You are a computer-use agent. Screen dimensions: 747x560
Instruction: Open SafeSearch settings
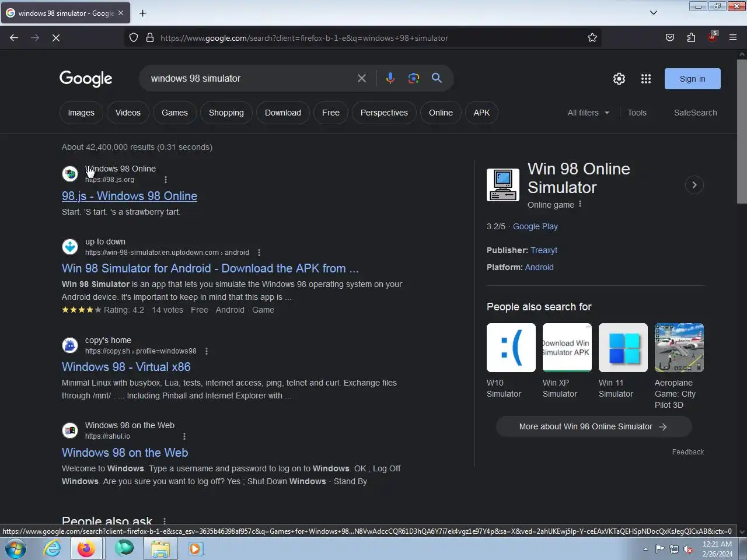pos(696,113)
